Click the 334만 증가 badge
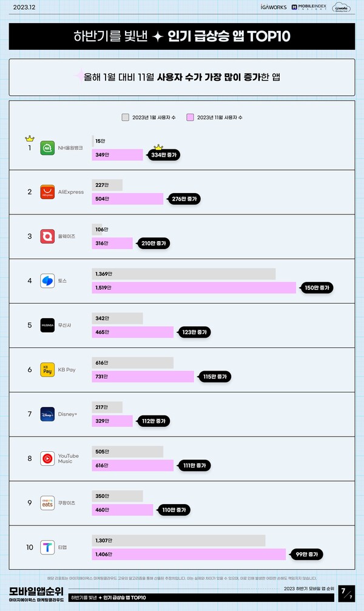Screen dimensions: 364x611 click(x=164, y=155)
